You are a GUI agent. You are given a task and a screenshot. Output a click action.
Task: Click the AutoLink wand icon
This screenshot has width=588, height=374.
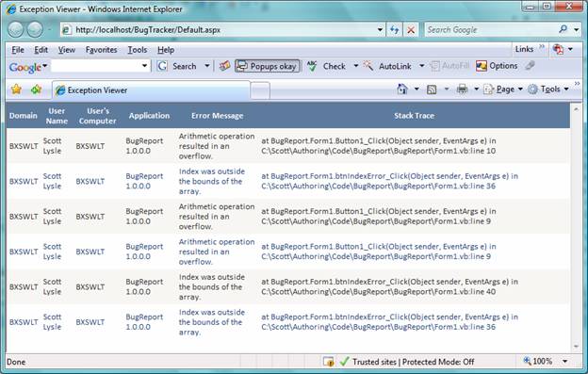click(x=367, y=66)
